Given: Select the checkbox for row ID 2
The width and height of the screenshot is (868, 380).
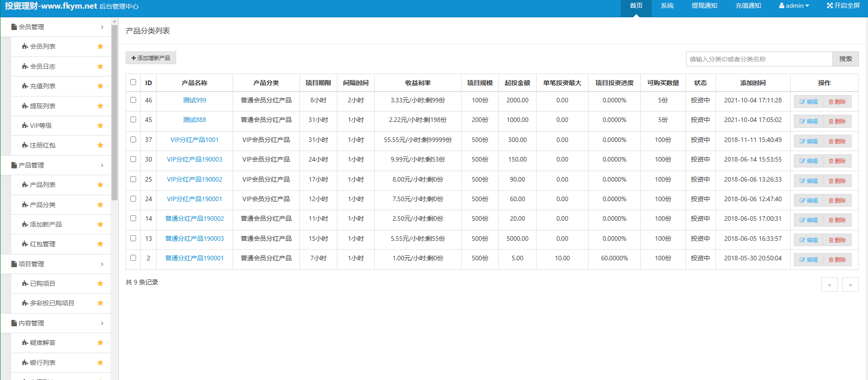Looking at the screenshot, I should click(133, 258).
